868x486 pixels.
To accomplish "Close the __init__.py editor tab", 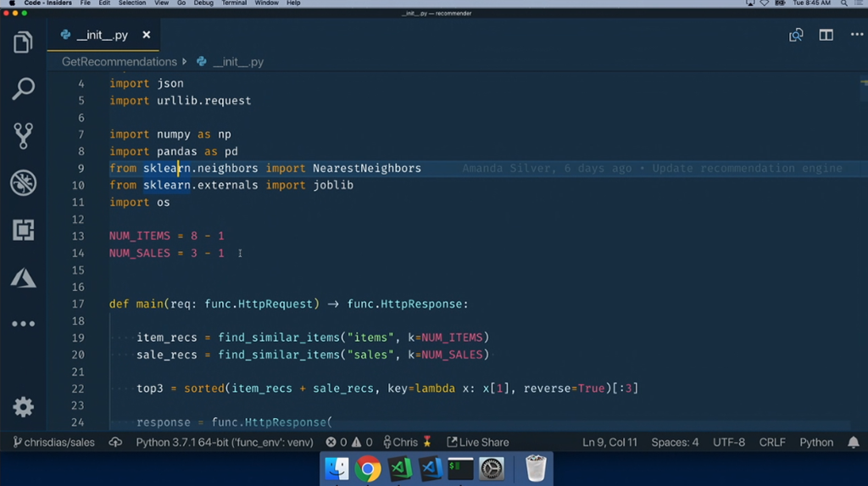I will [147, 35].
